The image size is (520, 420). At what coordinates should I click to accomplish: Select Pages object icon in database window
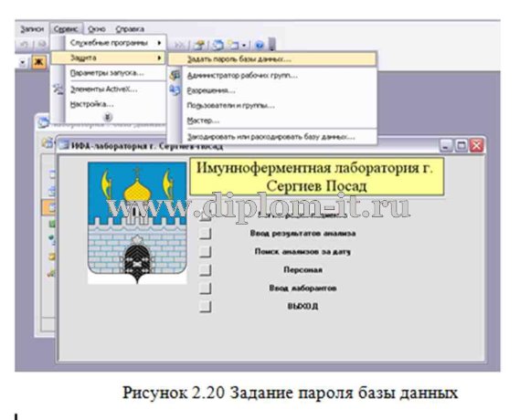[x=52, y=239]
